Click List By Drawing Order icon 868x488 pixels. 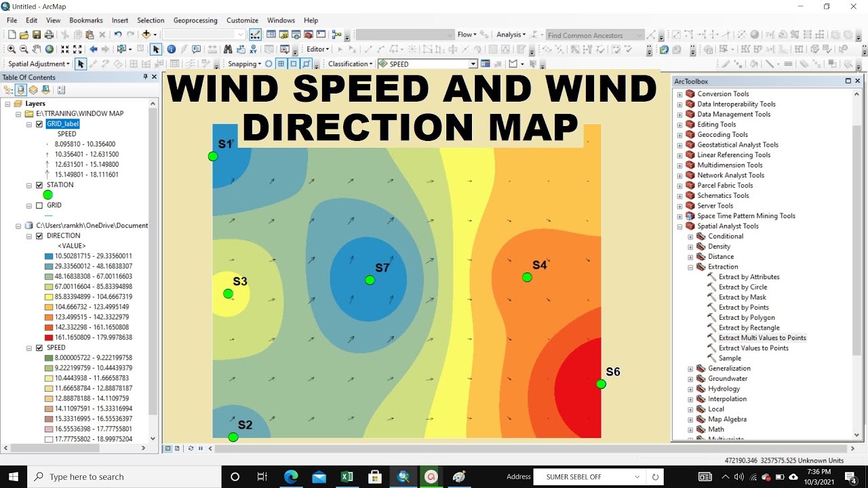9,90
